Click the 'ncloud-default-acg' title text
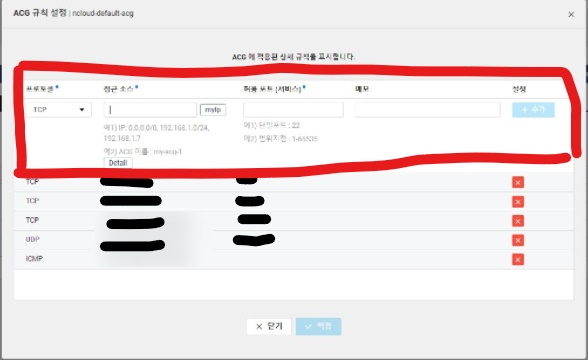This screenshot has height=360, width=588. [103, 13]
